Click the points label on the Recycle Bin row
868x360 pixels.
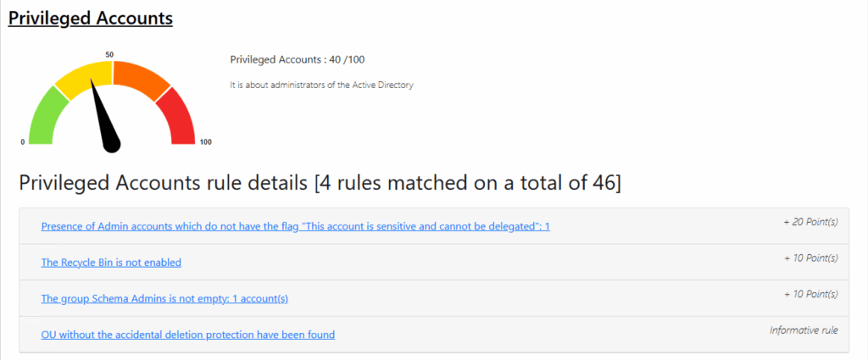pos(810,258)
